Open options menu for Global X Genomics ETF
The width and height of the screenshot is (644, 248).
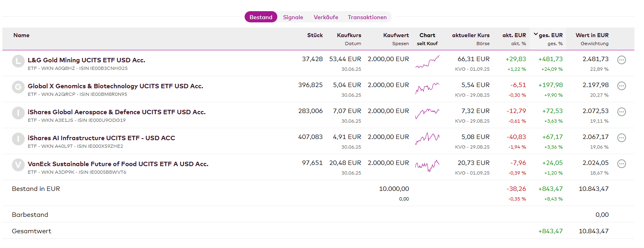pos(621,86)
